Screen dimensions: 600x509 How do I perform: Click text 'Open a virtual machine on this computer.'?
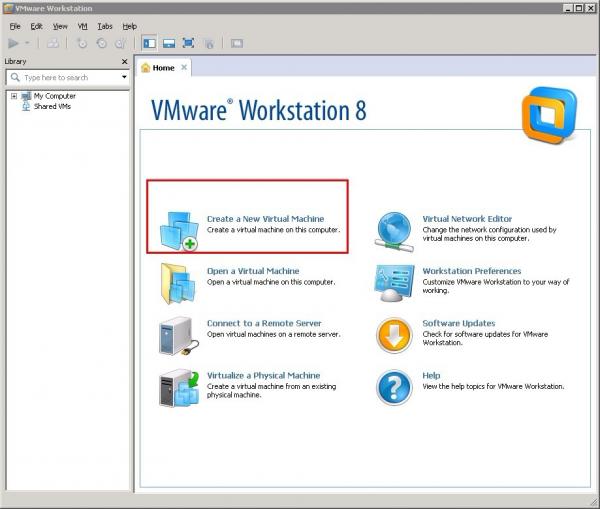click(271, 282)
